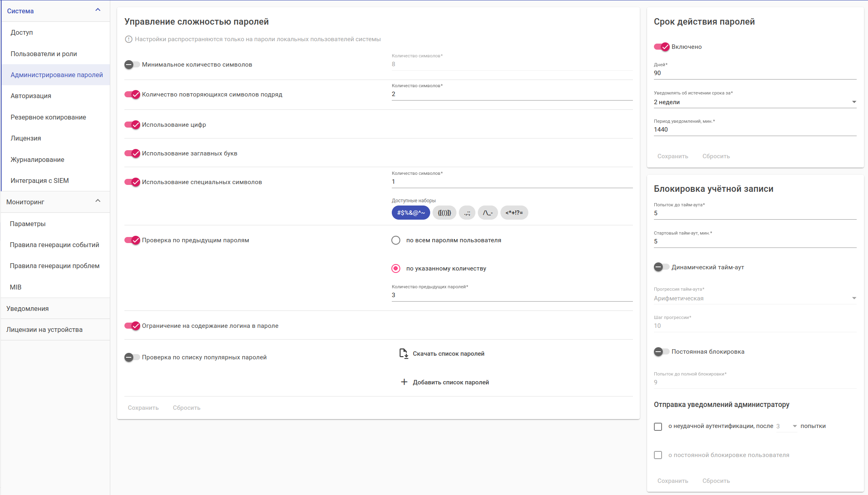The width and height of the screenshot is (868, 495).
Task: Select the /\_- character set chip
Action: click(x=488, y=213)
